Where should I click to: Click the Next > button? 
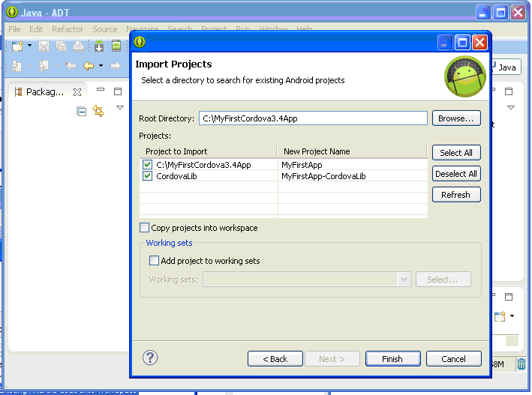pos(332,359)
